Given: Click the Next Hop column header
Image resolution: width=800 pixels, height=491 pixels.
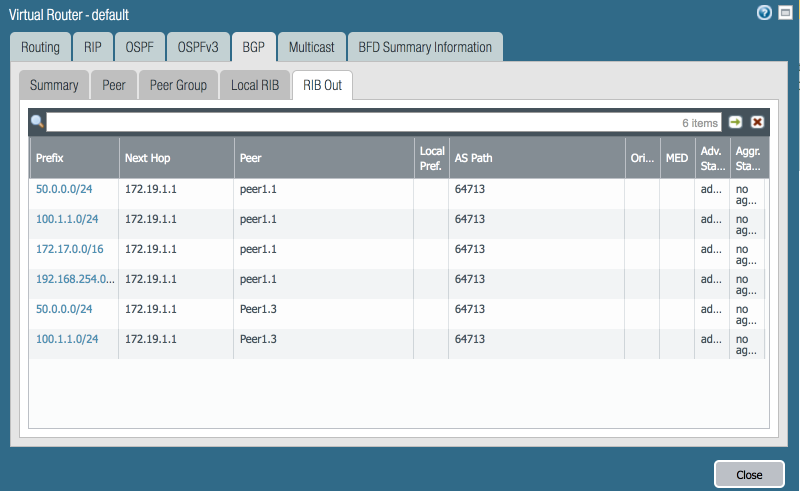Looking at the screenshot, I should [x=175, y=158].
